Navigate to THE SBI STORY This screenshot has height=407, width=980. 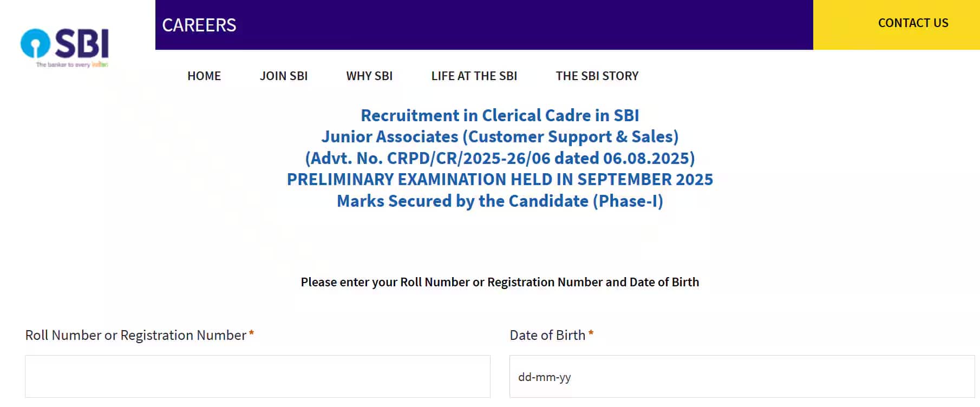click(597, 76)
